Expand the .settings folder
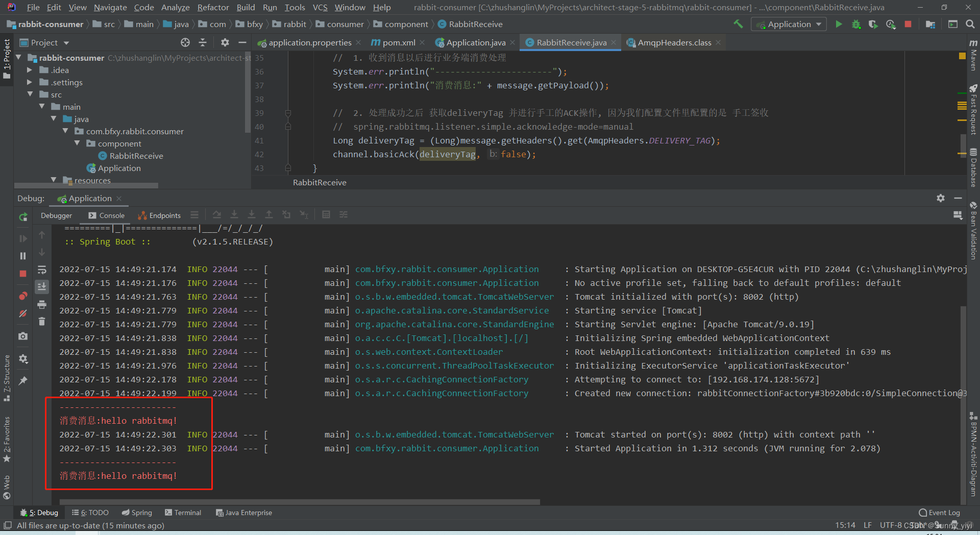The height and width of the screenshot is (535, 980). (x=30, y=82)
